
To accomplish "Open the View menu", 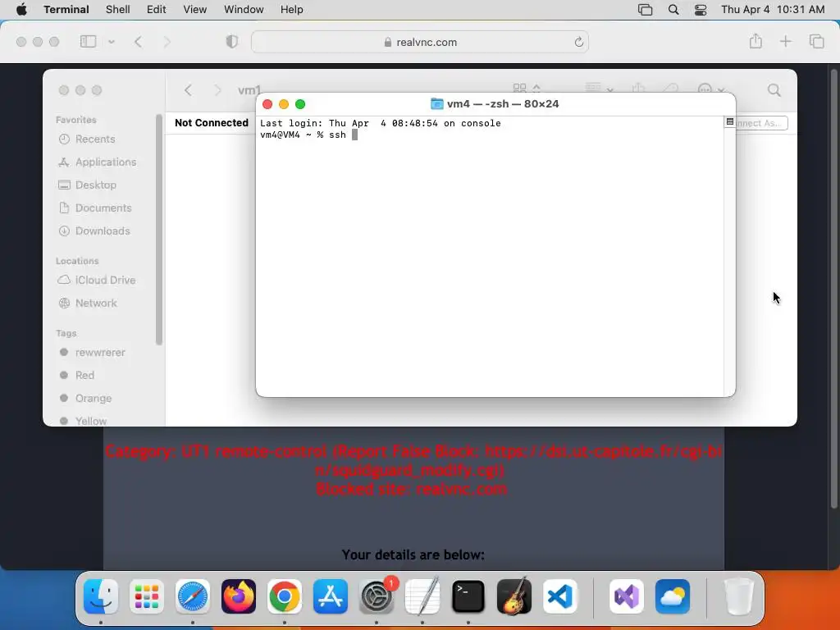I will click(x=195, y=10).
